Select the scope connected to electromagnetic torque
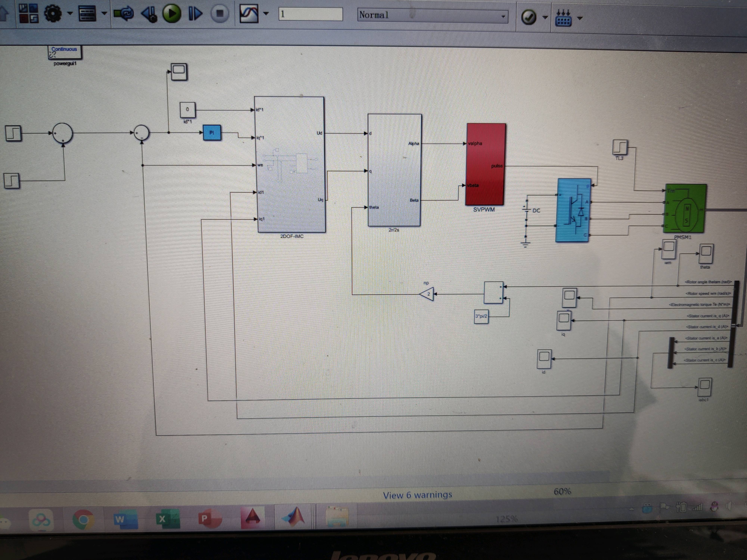The width and height of the screenshot is (747, 560). pyautogui.click(x=569, y=297)
